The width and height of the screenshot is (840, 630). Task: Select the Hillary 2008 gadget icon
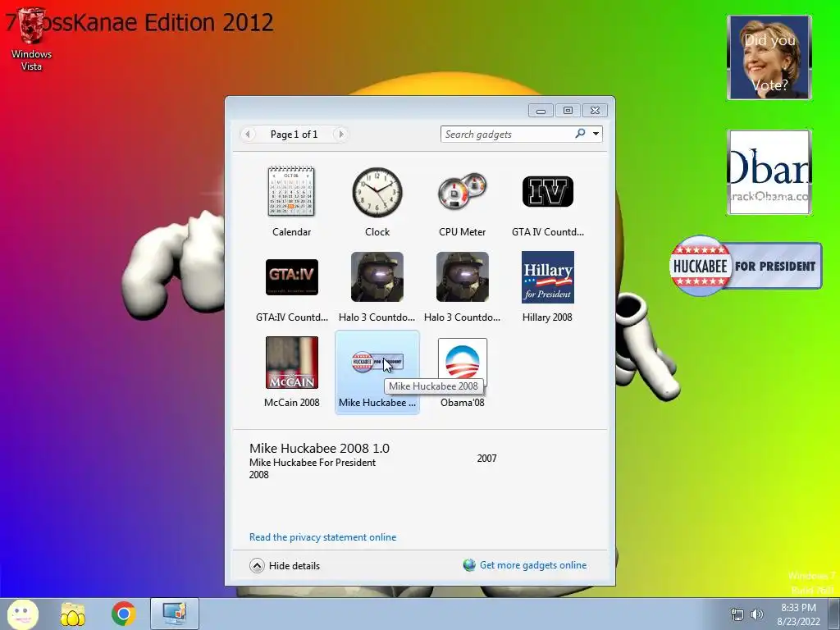pos(547,277)
